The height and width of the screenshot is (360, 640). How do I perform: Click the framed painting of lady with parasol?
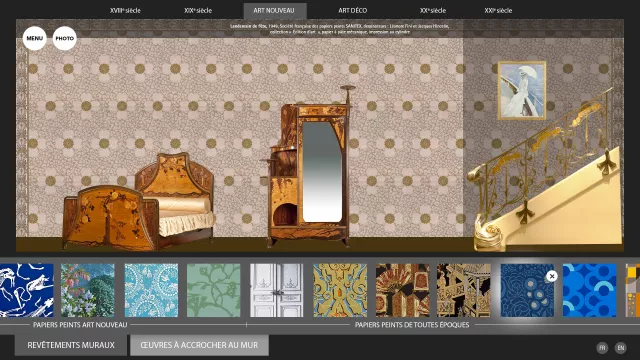(x=522, y=91)
